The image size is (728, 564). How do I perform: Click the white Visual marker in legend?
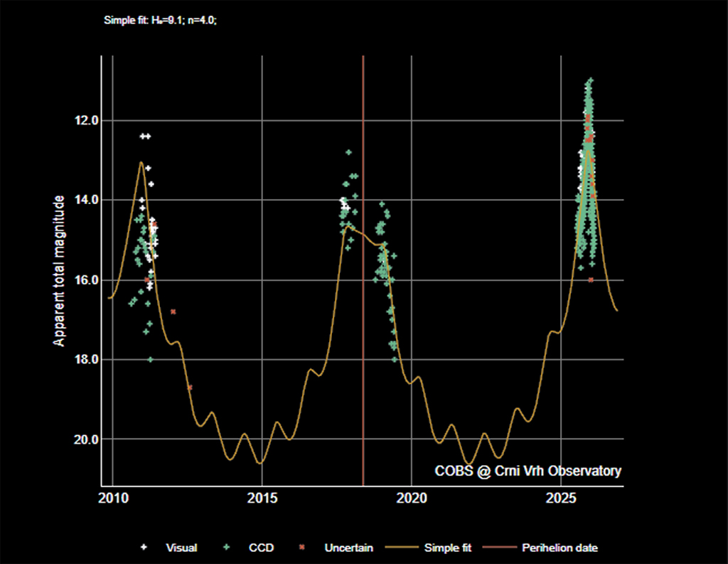(x=145, y=548)
